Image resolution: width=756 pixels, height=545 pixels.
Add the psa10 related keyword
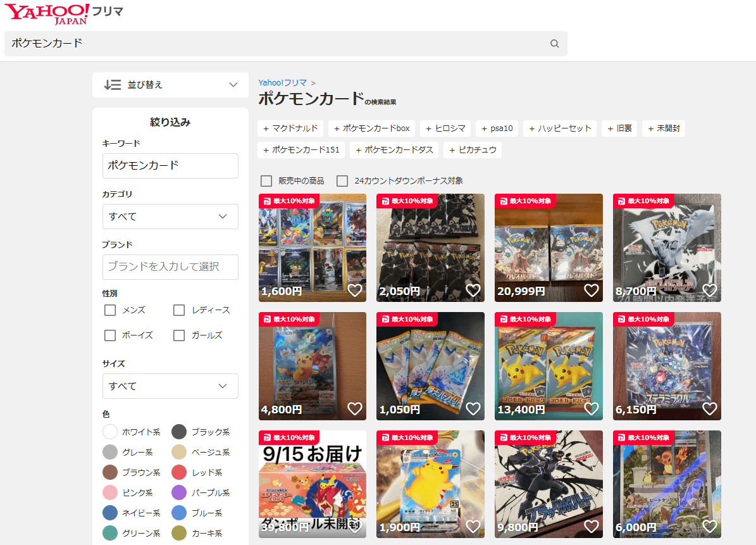click(497, 128)
